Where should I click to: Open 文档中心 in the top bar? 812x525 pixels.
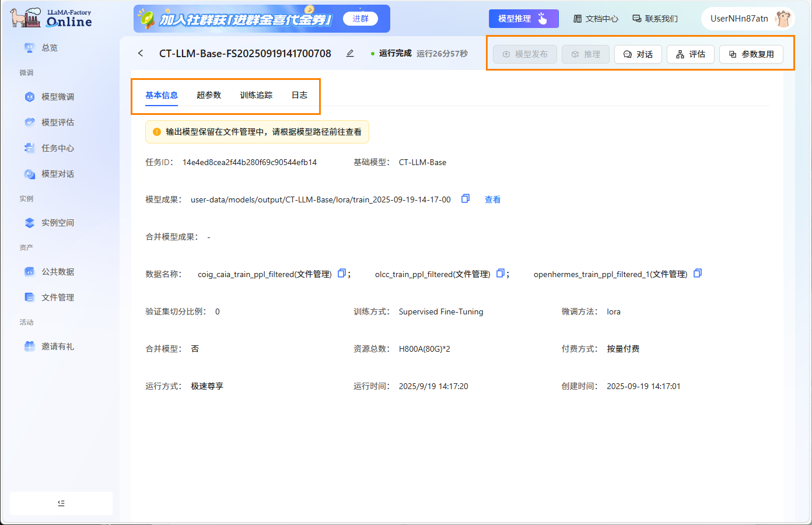tap(596, 18)
